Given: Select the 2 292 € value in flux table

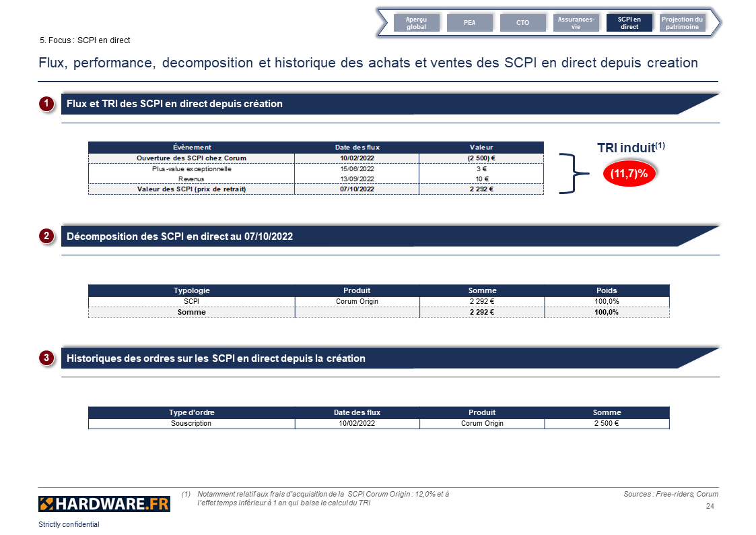Looking at the screenshot, I should 481,189.
